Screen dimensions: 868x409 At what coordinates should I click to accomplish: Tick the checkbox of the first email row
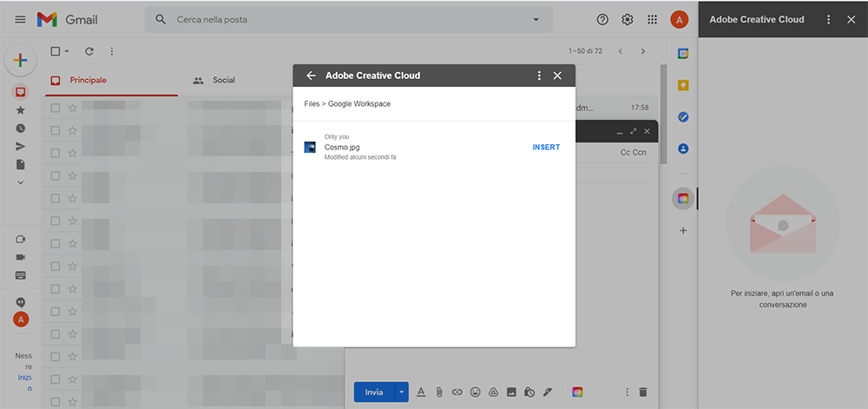[x=56, y=108]
